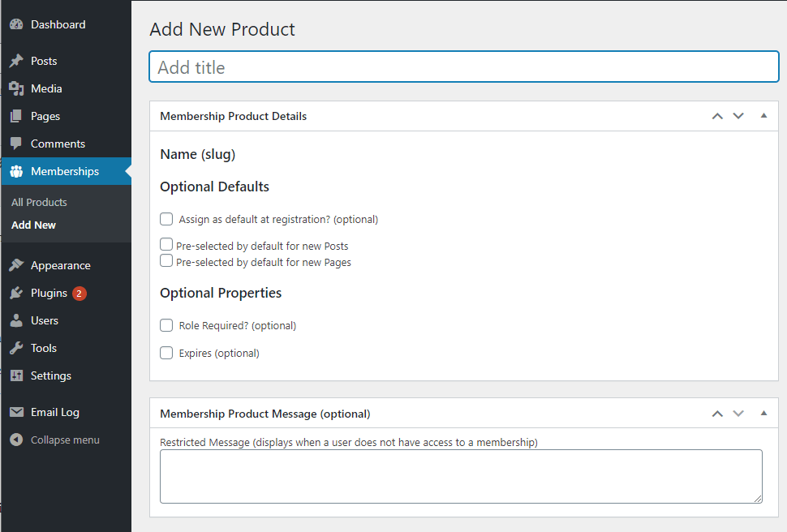Toggle the Expires optional checkbox
787x532 pixels.
click(166, 353)
